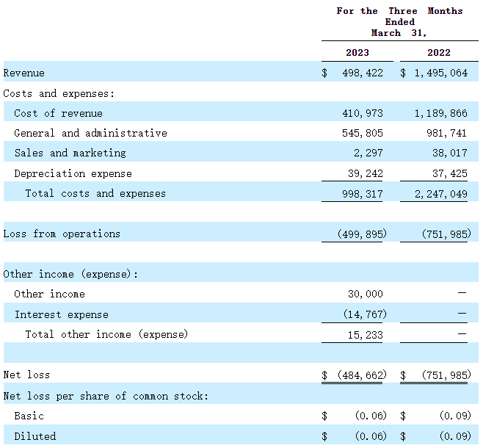Screen dimensions: 483x448
Task: Click cost of revenue value 1,189,866
Action: [x=441, y=113]
